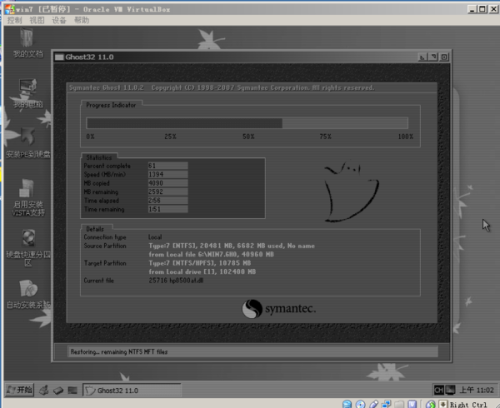The width and height of the screenshot is (500, 408).
Task: Click the monitor tray icon beside CH
Action: point(450,389)
